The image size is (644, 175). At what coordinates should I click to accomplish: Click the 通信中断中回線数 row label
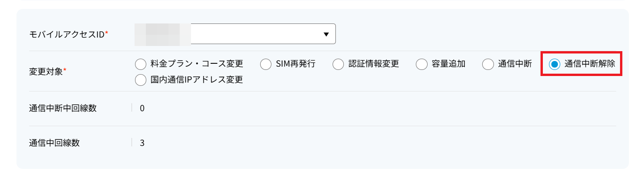click(63, 108)
